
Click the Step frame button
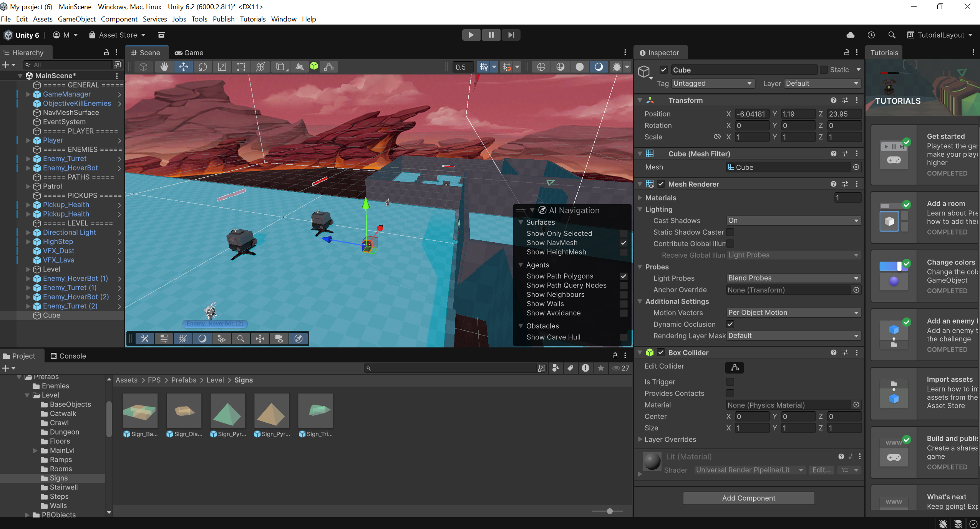511,35
